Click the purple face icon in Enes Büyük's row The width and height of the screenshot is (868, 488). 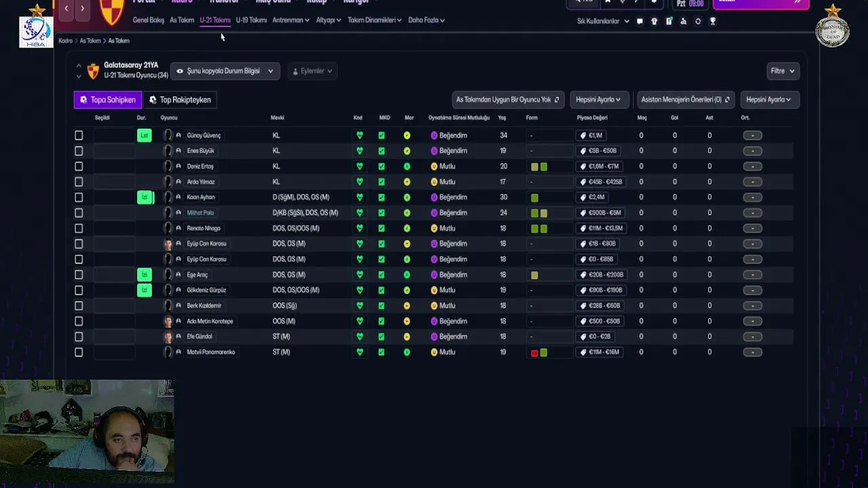[x=434, y=151]
